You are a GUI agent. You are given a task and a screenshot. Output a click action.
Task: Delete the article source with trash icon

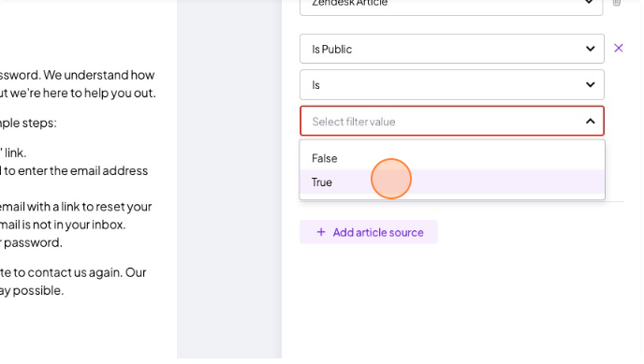(x=617, y=3)
